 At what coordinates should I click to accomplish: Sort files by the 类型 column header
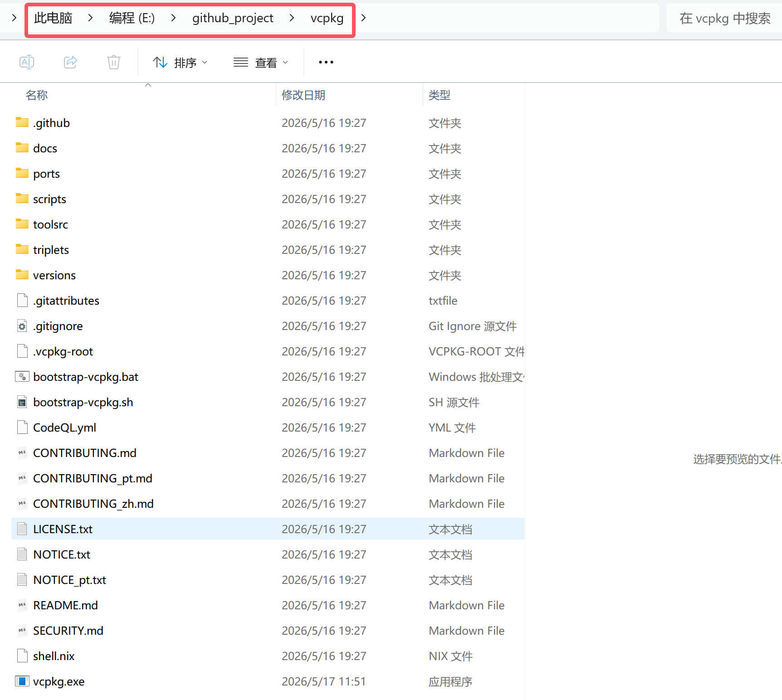(440, 95)
